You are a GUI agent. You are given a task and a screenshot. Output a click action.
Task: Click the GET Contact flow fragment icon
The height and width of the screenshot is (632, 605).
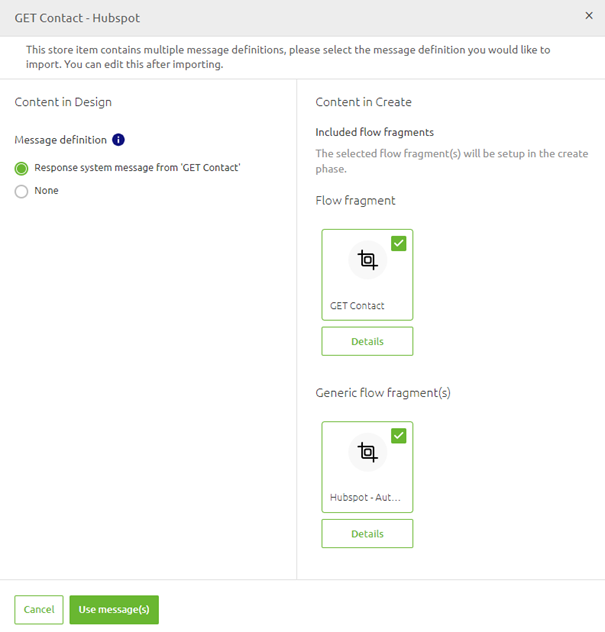tap(368, 260)
